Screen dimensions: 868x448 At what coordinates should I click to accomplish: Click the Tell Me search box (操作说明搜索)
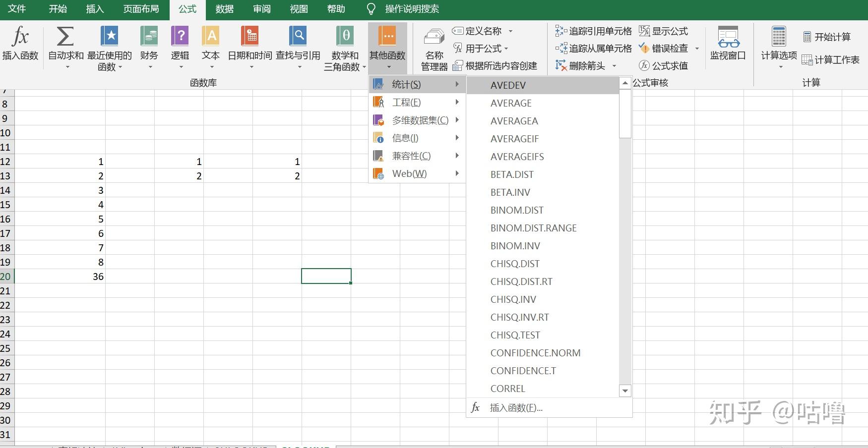pos(412,9)
